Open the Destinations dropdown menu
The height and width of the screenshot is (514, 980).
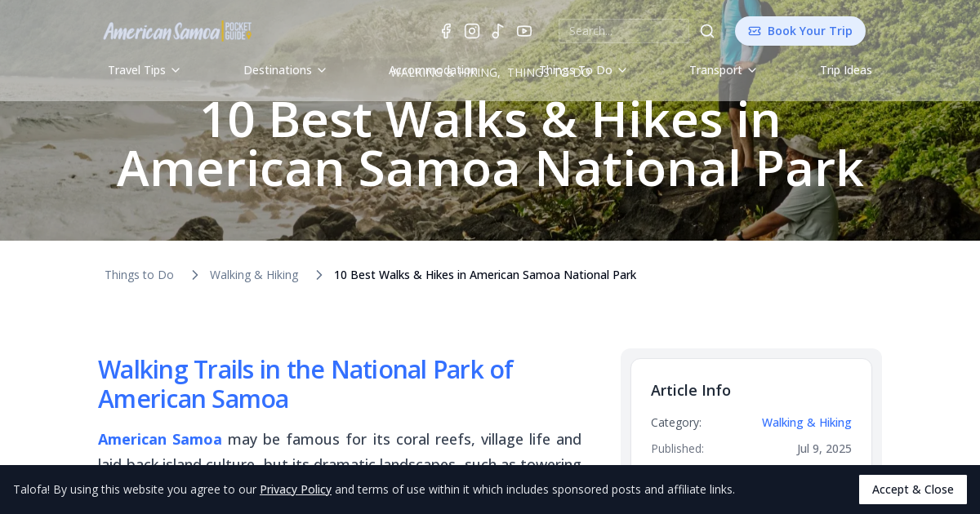pyautogui.click(x=284, y=70)
